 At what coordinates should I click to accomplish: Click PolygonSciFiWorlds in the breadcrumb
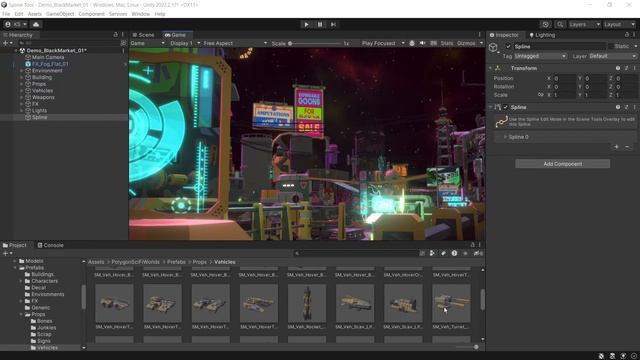coord(136,262)
